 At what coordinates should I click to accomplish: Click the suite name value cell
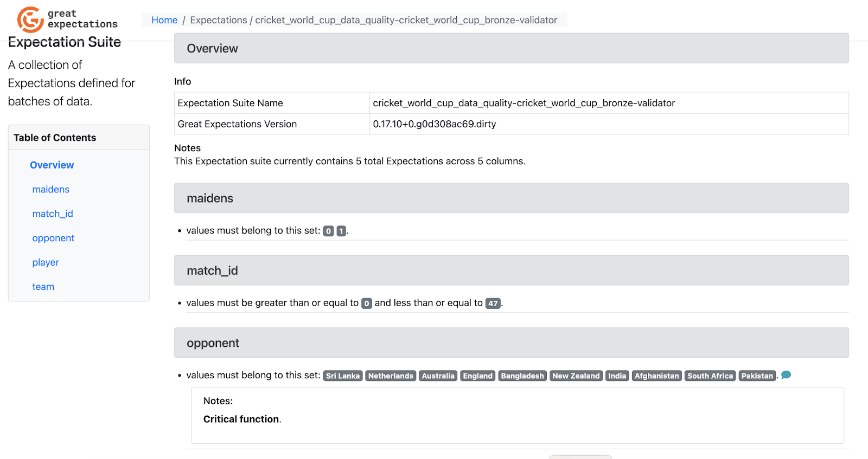[609, 103]
